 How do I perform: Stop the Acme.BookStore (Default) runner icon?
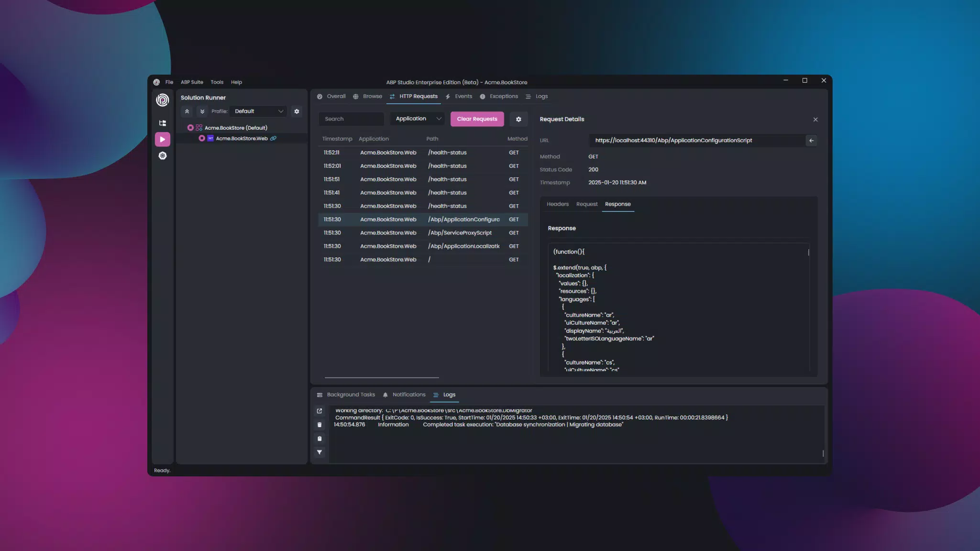pos(190,128)
